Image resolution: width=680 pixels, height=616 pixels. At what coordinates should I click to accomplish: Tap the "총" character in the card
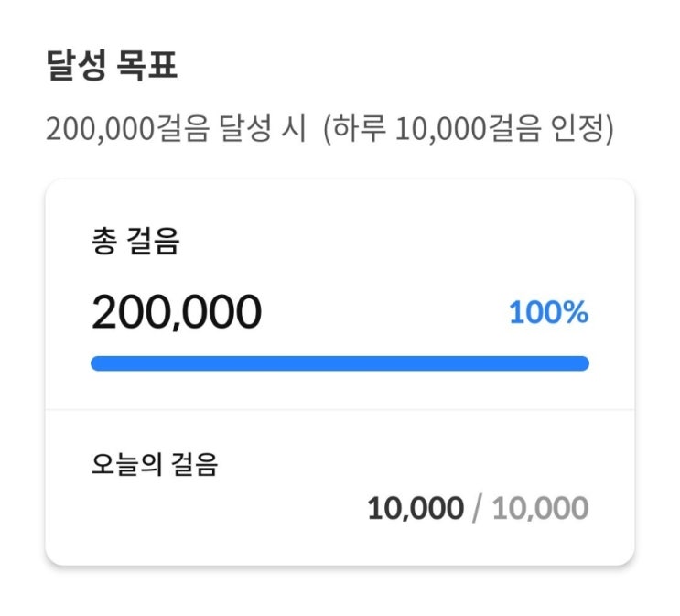[x=104, y=243]
